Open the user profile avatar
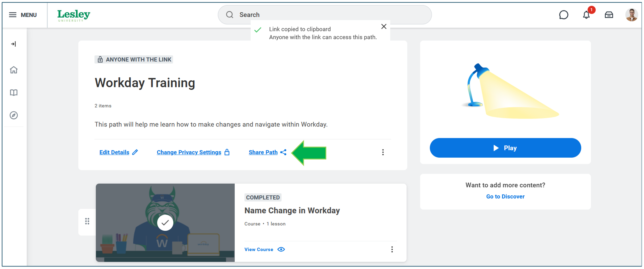This screenshot has height=269, width=644. 631,15
